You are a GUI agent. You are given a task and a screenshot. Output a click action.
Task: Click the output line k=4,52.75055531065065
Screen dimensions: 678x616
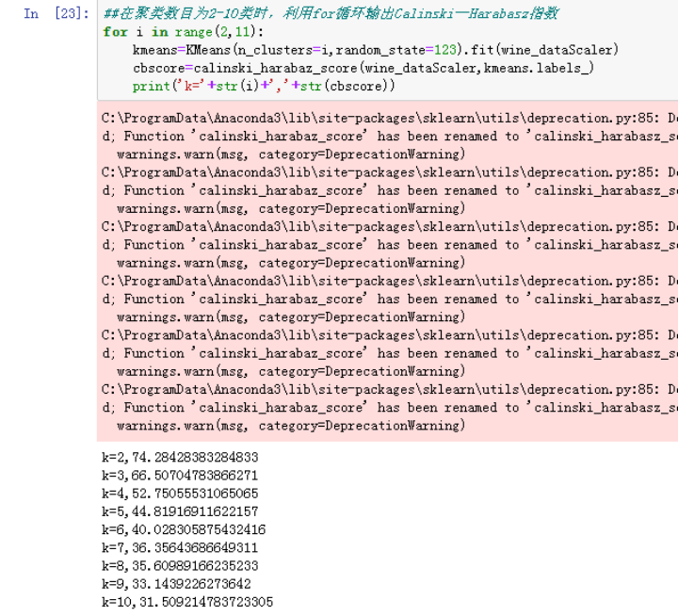pos(180,494)
